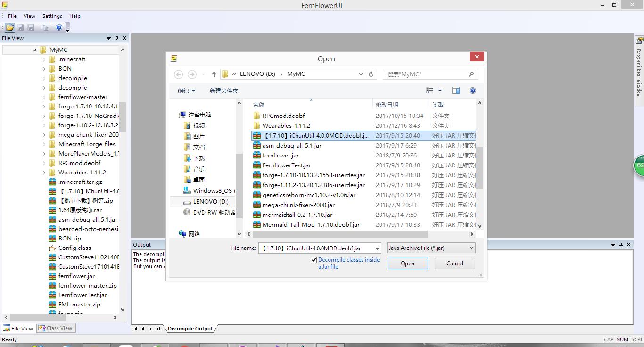Expand the BON folder node
The height and width of the screenshot is (347, 644).
coord(44,69)
